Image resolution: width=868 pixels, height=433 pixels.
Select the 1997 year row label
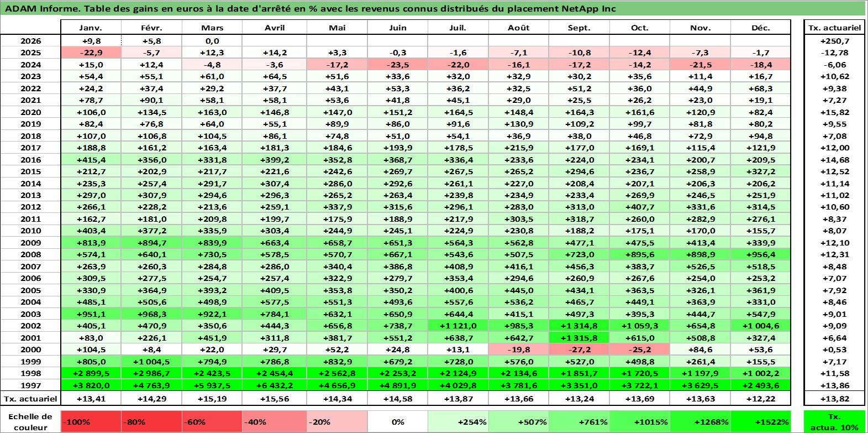point(30,385)
